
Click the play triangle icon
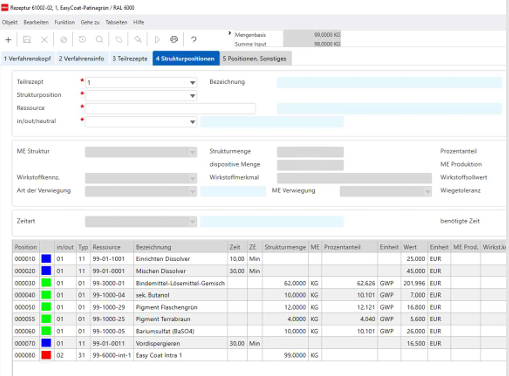(157, 40)
